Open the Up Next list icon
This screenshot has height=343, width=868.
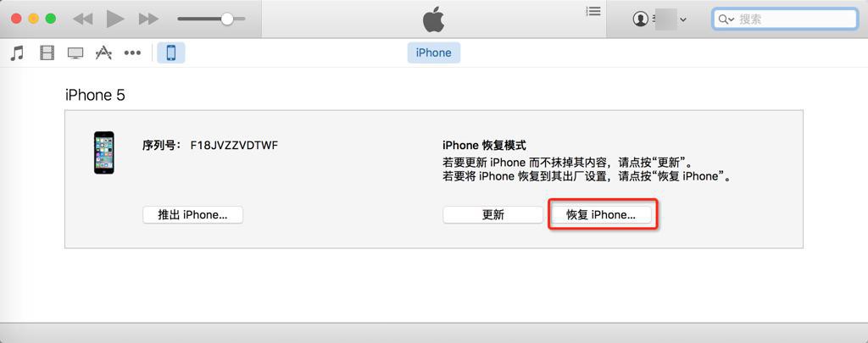pos(593,11)
